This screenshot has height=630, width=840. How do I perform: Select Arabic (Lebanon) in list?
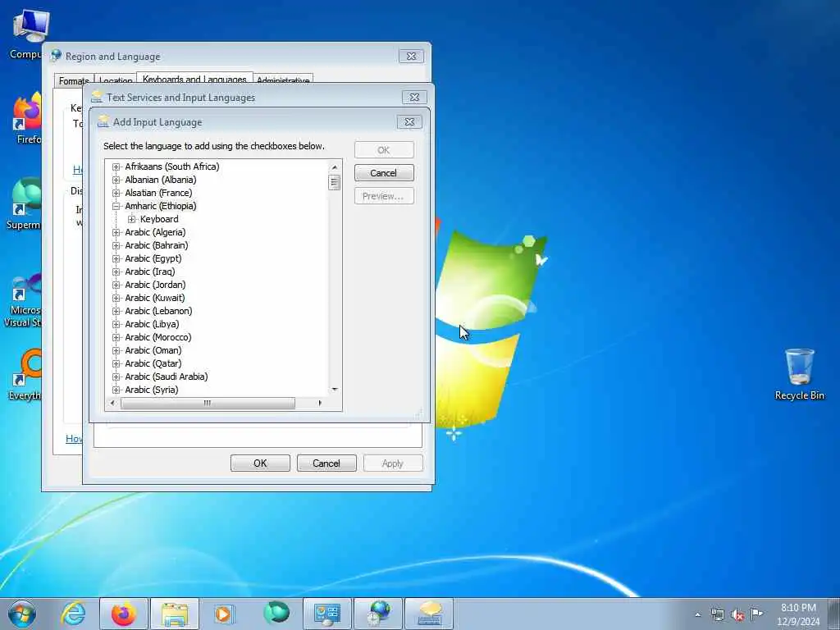click(x=158, y=311)
